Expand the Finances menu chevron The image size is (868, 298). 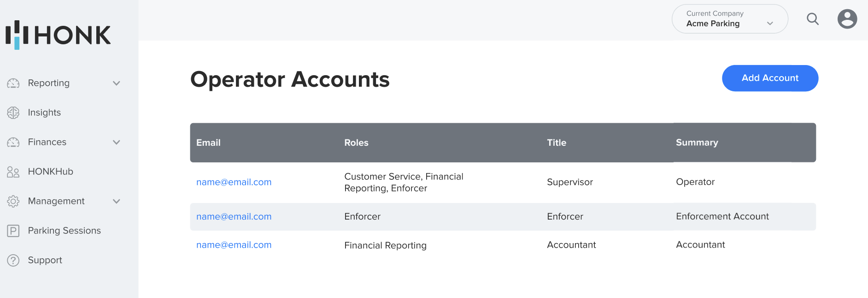[x=117, y=142]
